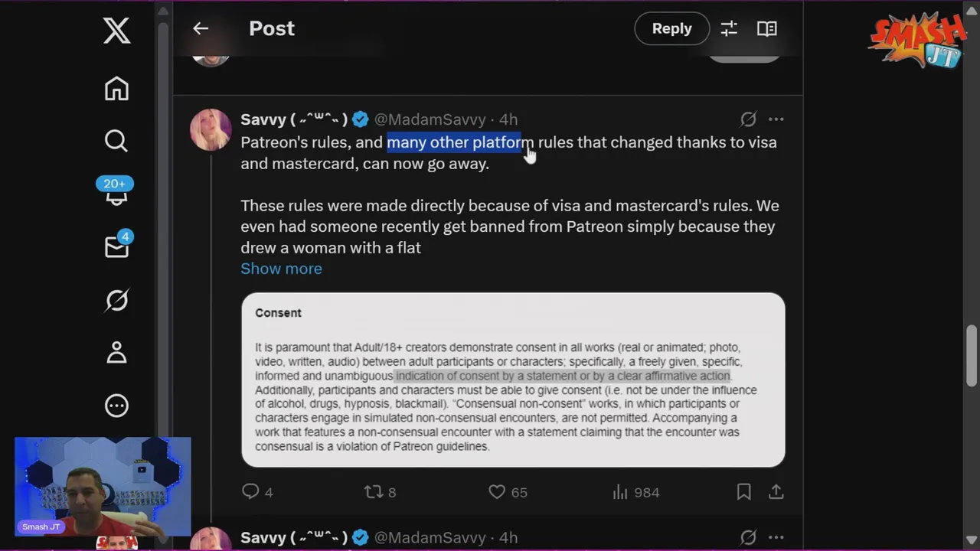Open the reply sorting filter icon
This screenshot has height=551, width=980.
point(729,28)
